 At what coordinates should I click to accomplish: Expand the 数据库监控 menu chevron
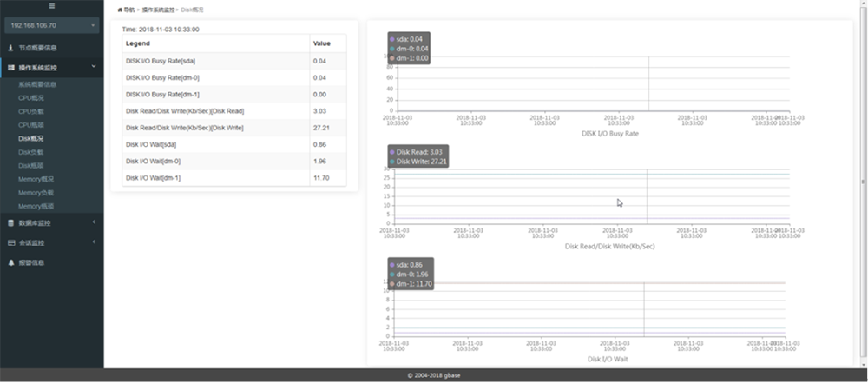click(x=94, y=222)
